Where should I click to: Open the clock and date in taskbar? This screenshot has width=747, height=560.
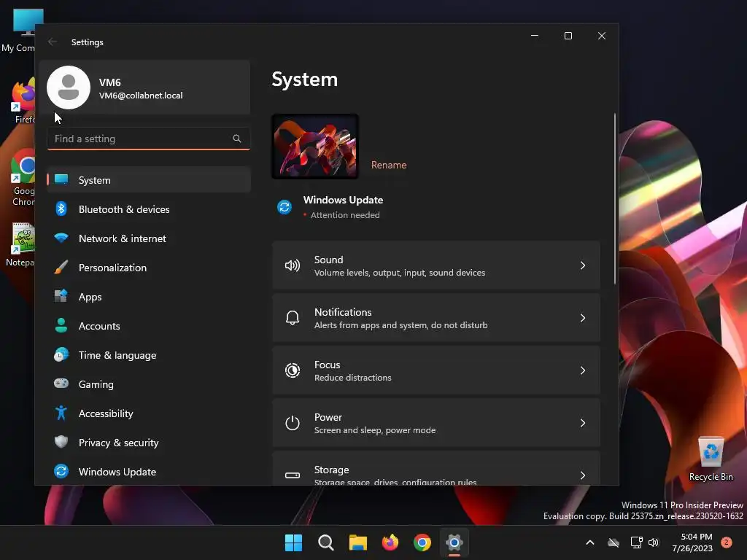[x=692, y=542]
